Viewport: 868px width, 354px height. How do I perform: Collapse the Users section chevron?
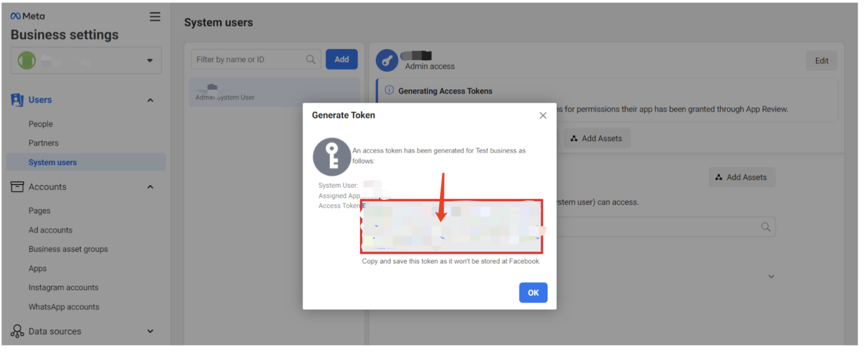(x=150, y=100)
